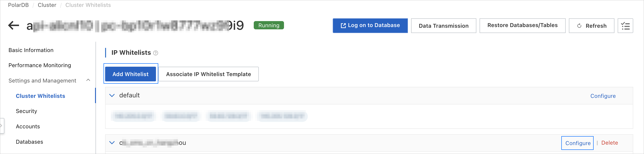Collapse the default whitelist group
Viewport: 644px width, 154px height.
112,95
